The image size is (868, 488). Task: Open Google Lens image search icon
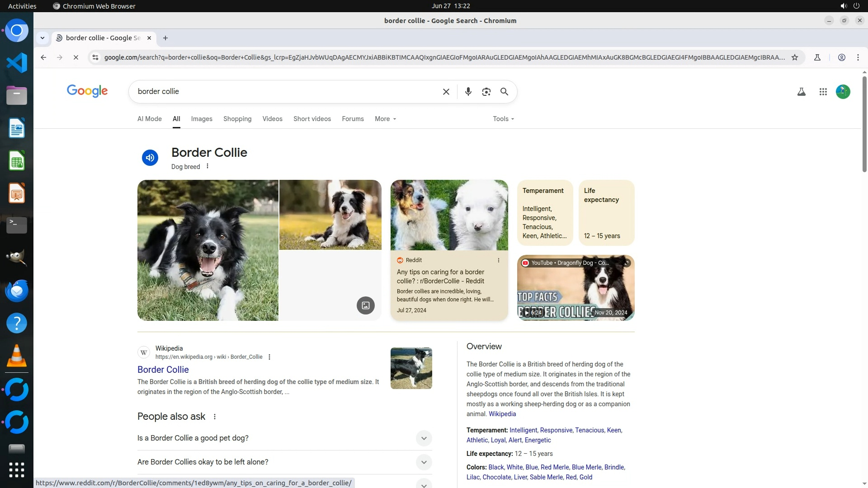486,92
